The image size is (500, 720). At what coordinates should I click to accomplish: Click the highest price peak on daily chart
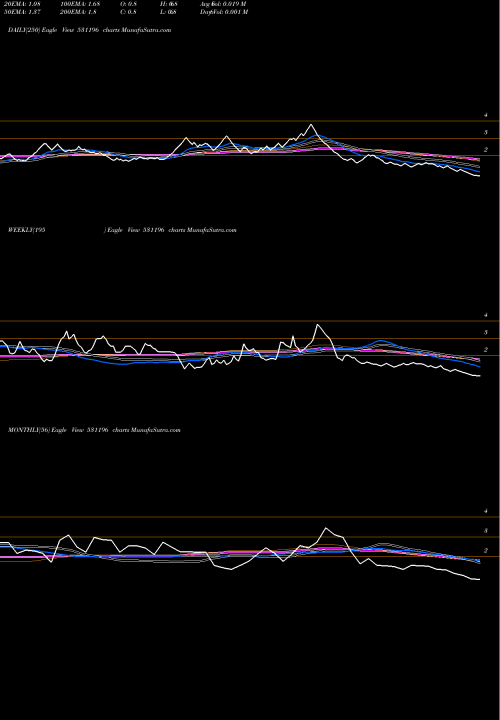click(x=311, y=124)
